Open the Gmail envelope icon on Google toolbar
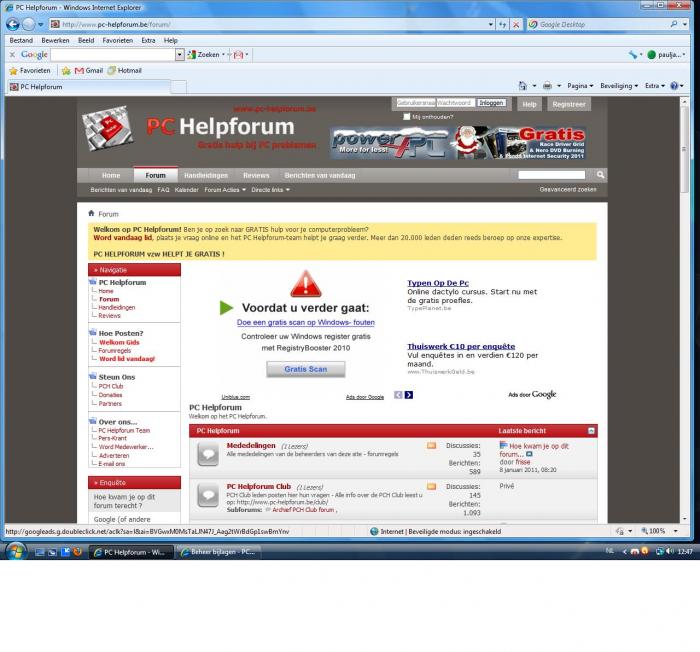 239,54
